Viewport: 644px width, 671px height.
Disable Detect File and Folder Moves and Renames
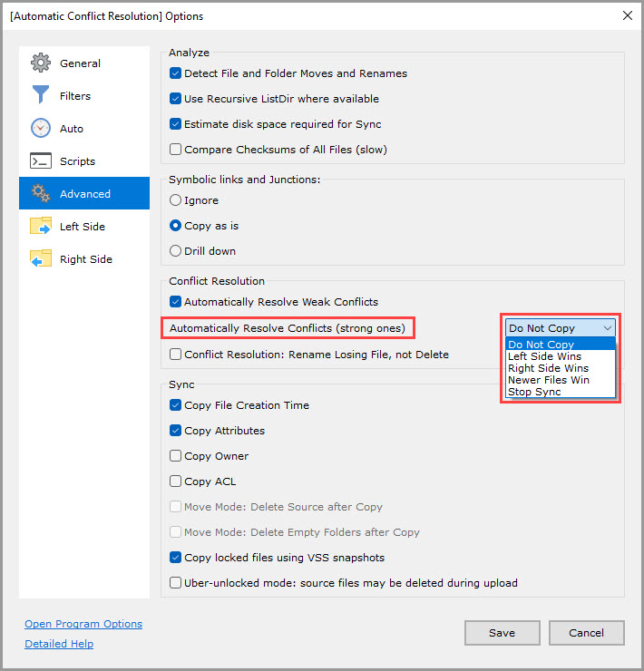[x=175, y=73]
